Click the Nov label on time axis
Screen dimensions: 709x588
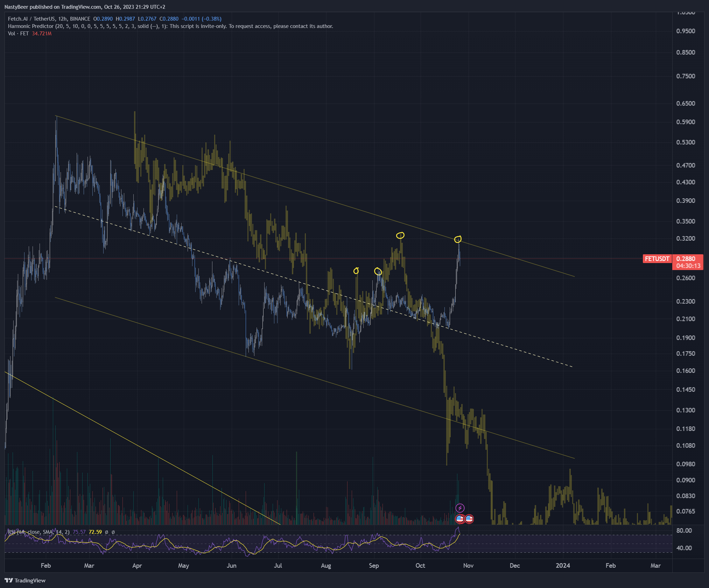468,566
